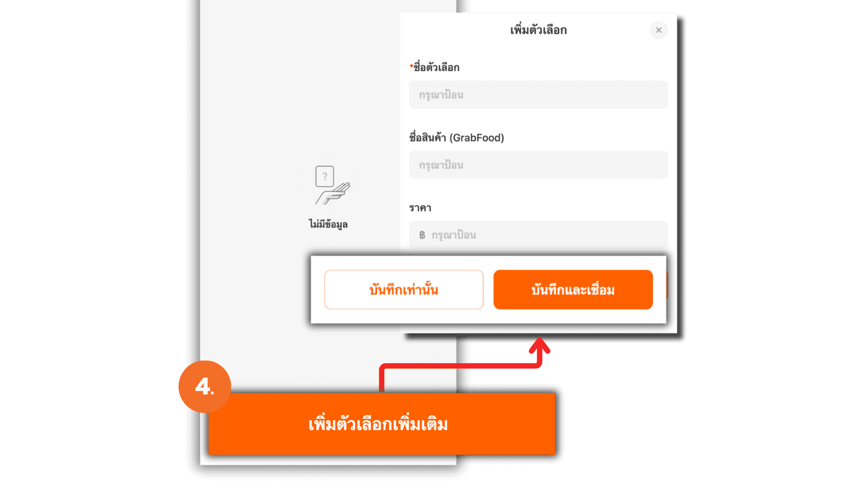Image resolution: width=868 pixels, height=488 pixels.
Task: Click the ชื่อสินค้า (GrabFood) label
Action: click(x=457, y=137)
